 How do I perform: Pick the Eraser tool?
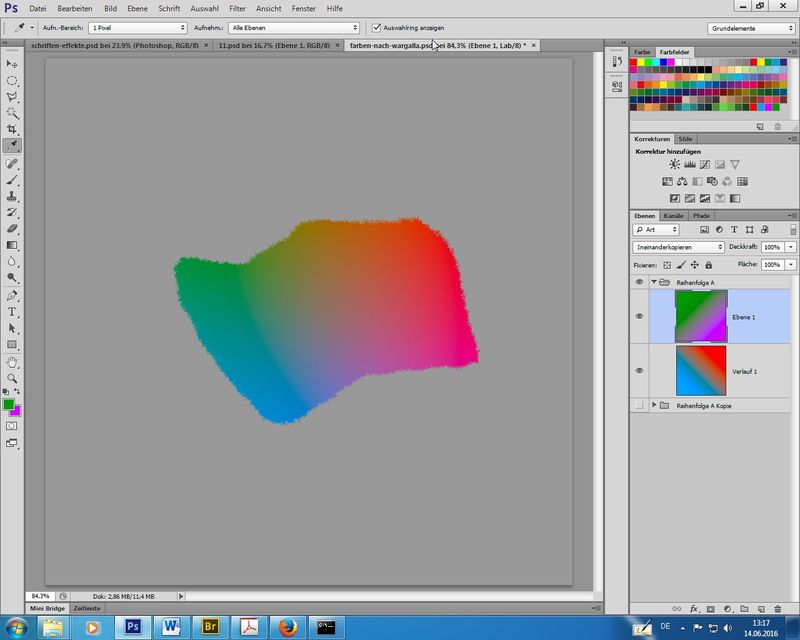pyautogui.click(x=12, y=229)
